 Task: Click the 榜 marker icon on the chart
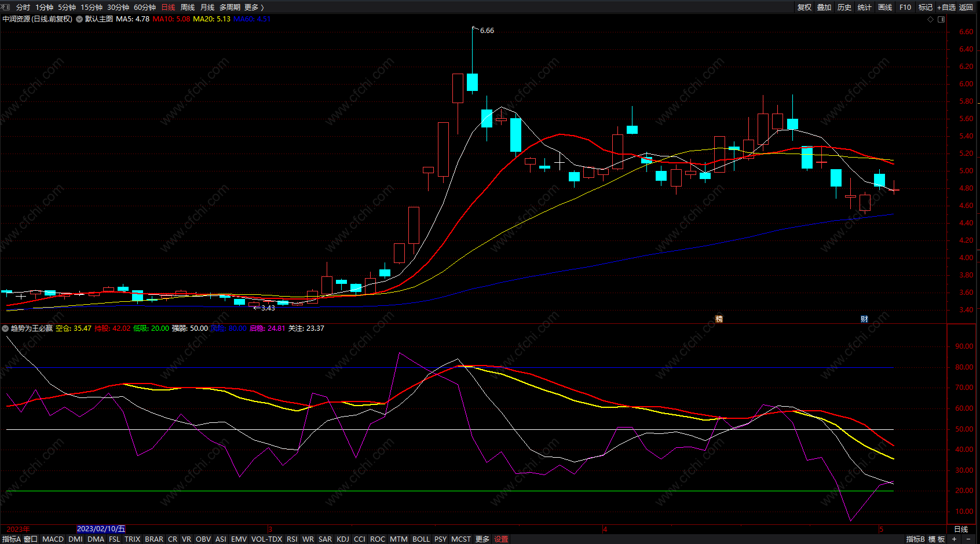click(x=719, y=319)
